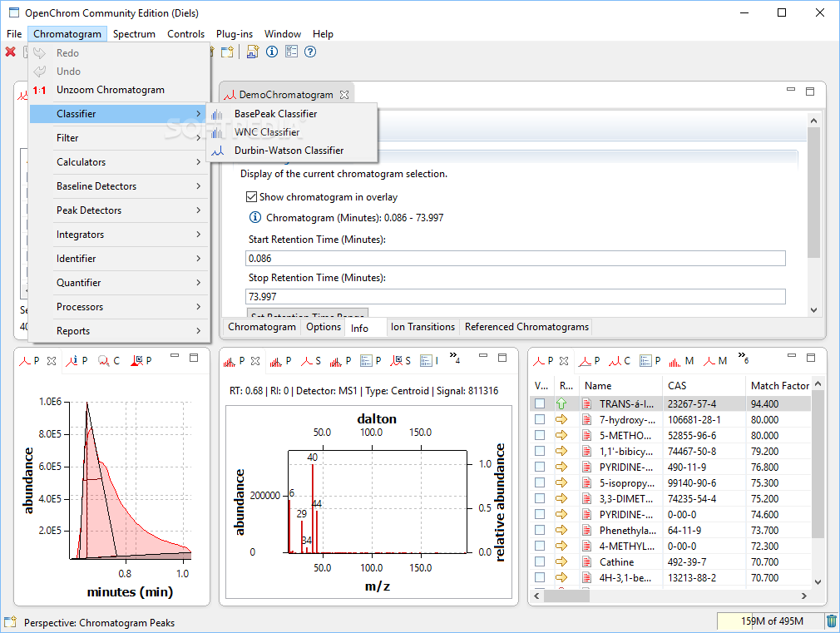Open the File menu
Image resolution: width=840 pixels, height=633 pixels.
tap(14, 34)
